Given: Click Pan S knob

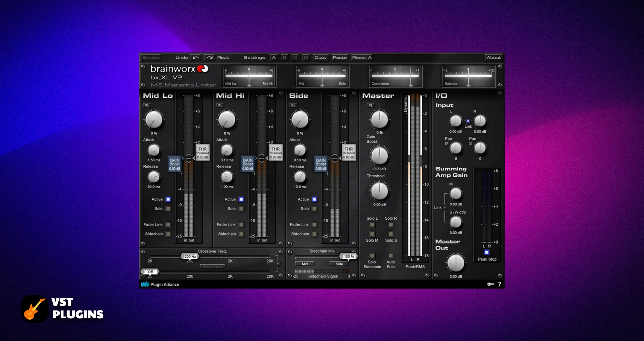Looking at the screenshot, I should click(x=480, y=148).
